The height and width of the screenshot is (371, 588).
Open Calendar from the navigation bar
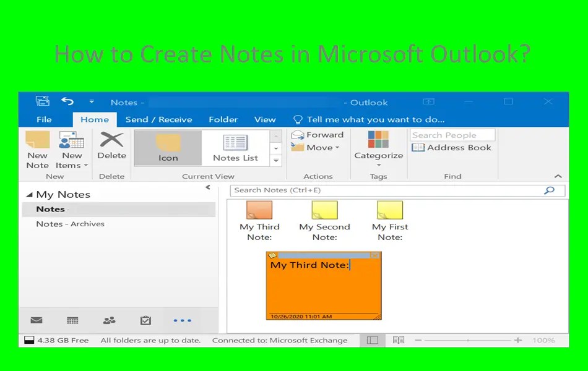72,320
